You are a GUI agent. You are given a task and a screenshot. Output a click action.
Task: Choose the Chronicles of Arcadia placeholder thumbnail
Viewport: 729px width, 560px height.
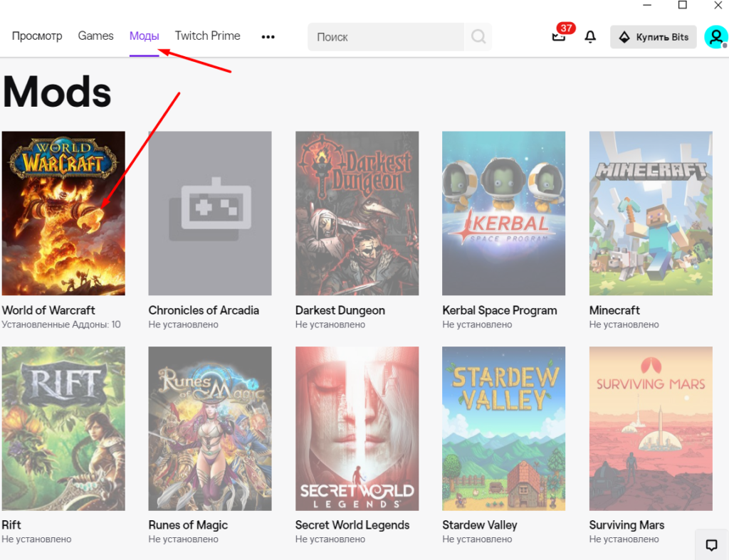coord(210,213)
